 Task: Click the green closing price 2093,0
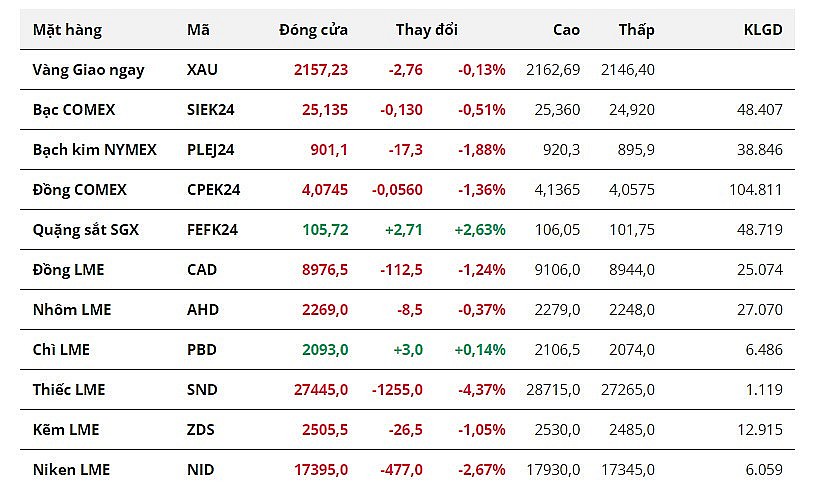pyautogui.click(x=325, y=349)
